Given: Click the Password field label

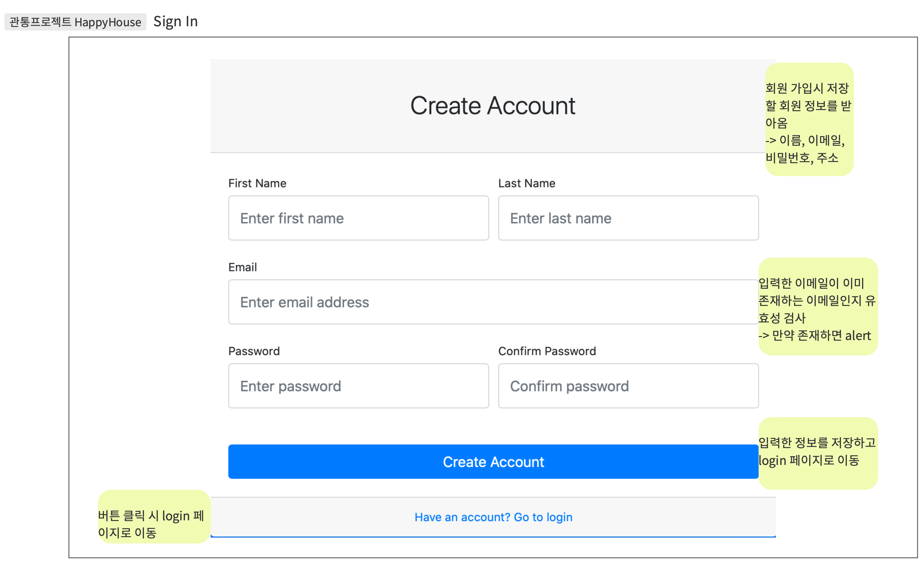Looking at the screenshot, I should point(254,351).
